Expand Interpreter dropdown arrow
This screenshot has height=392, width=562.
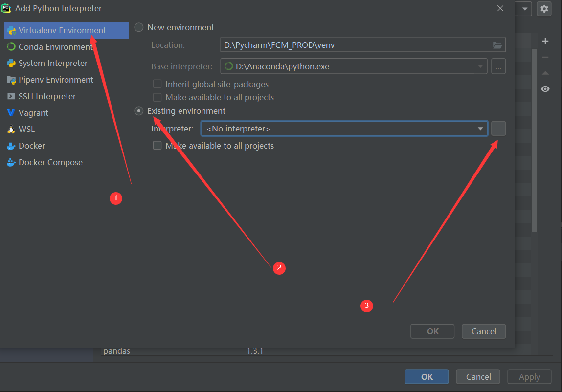click(x=480, y=129)
